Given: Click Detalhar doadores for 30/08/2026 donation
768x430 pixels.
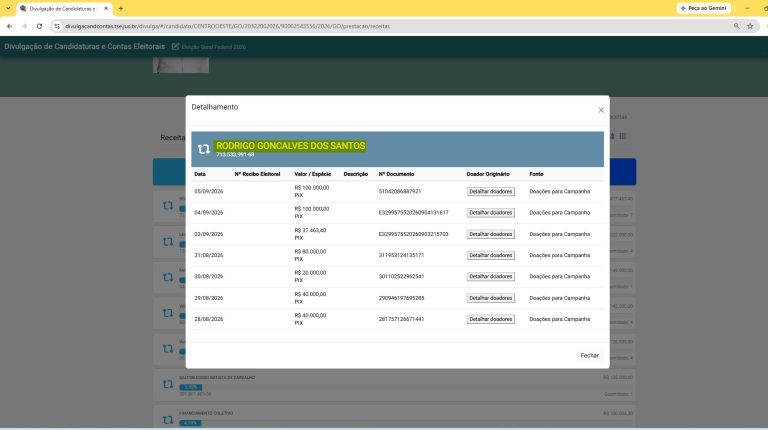Looking at the screenshot, I should tap(490, 277).
